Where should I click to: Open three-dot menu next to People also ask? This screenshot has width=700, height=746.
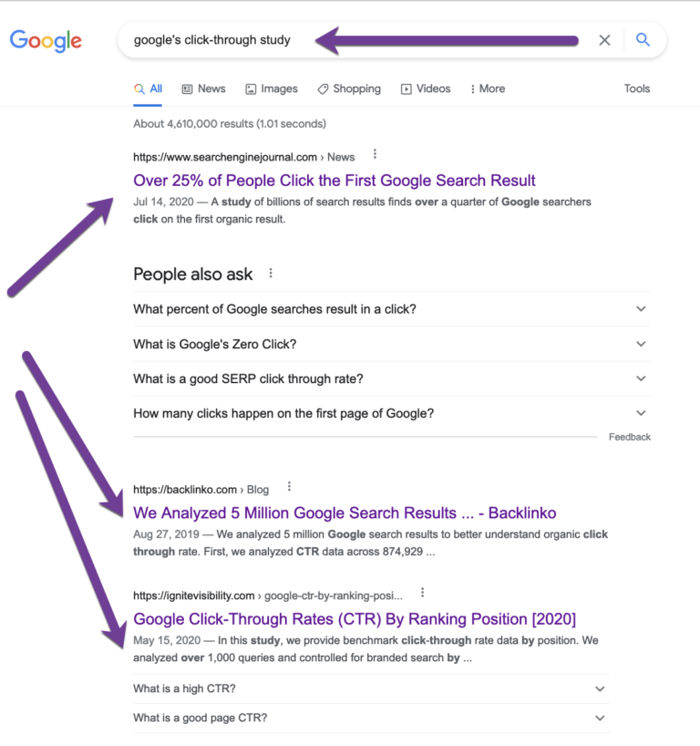271,274
